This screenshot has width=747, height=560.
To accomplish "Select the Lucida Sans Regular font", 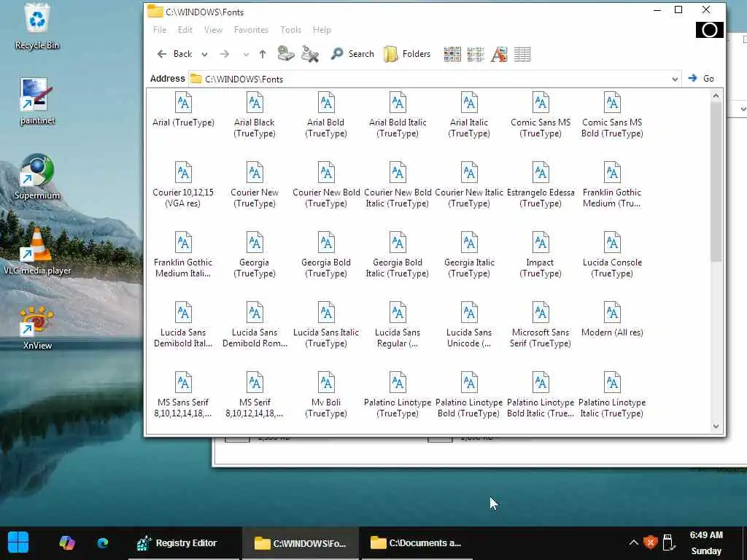I will [398, 324].
